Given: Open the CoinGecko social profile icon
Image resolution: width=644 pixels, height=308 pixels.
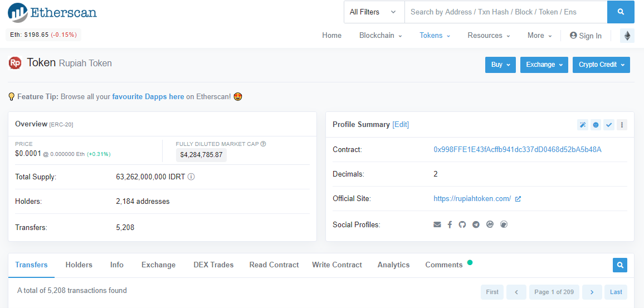Looking at the screenshot, I should pyautogui.click(x=504, y=224).
